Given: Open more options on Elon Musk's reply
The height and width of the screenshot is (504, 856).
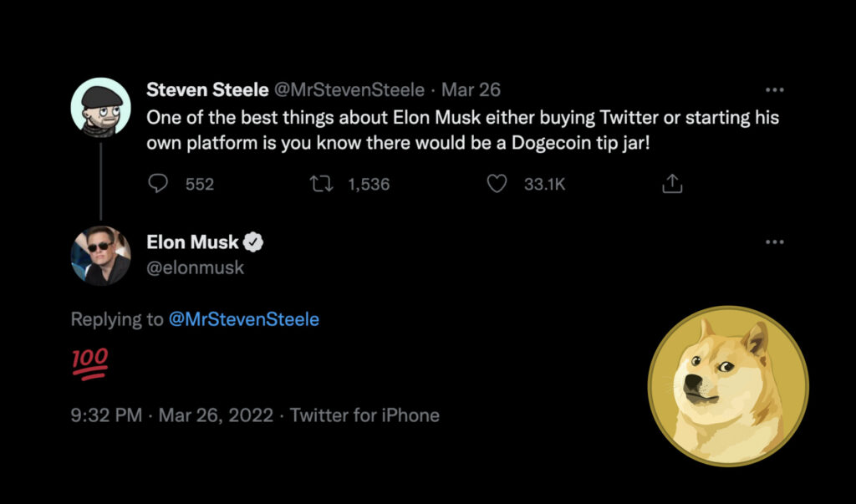Looking at the screenshot, I should point(775,242).
